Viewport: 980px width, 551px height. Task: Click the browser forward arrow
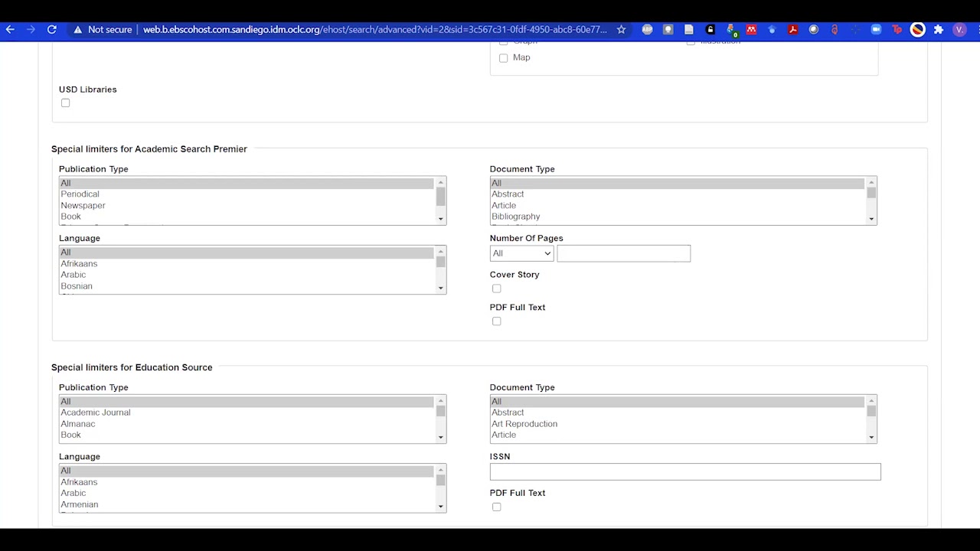pyautogui.click(x=31, y=30)
